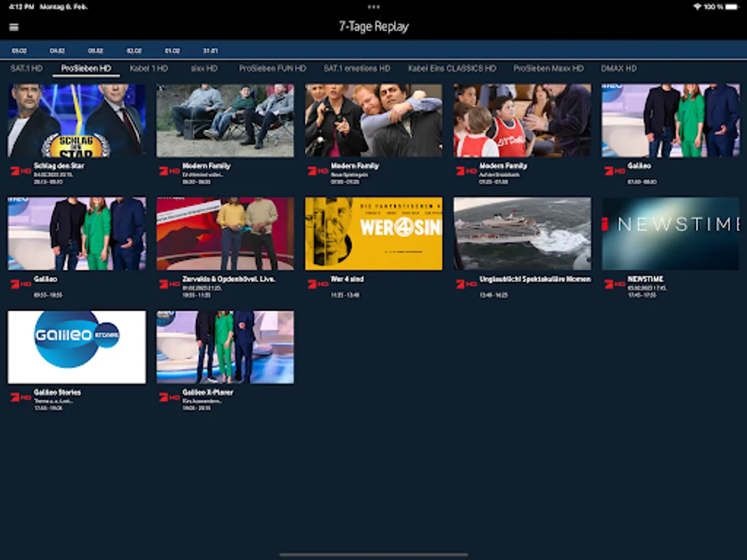Screen dimensions: 747x560
Task: Click ProSieben HD logo beside Galileo 09:55
Action: click(21, 284)
